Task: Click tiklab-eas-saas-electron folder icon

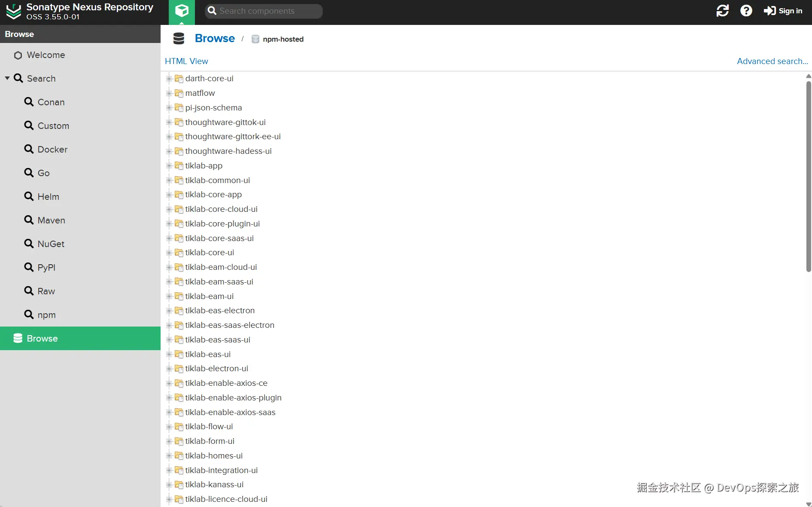Action: (x=179, y=325)
